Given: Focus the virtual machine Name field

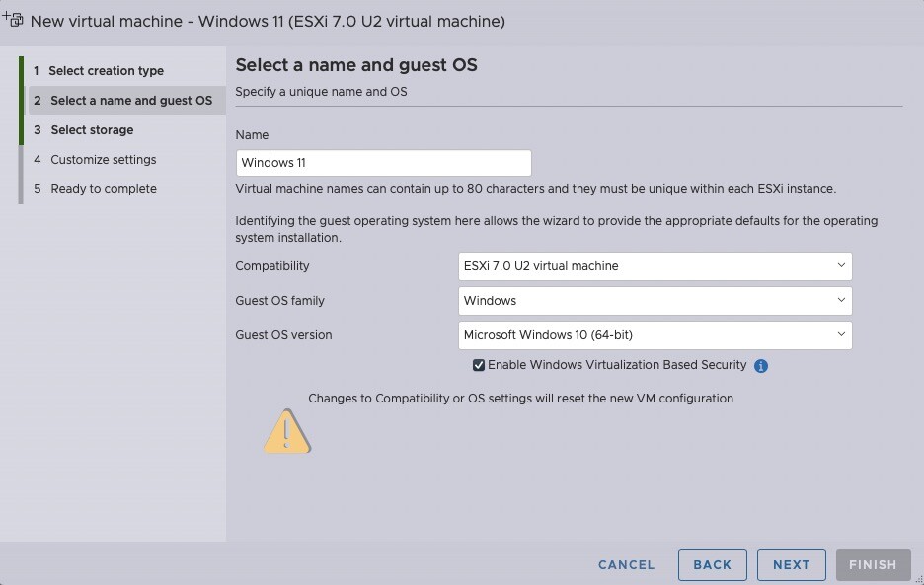Looking at the screenshot, I should [x=384, y=163].
